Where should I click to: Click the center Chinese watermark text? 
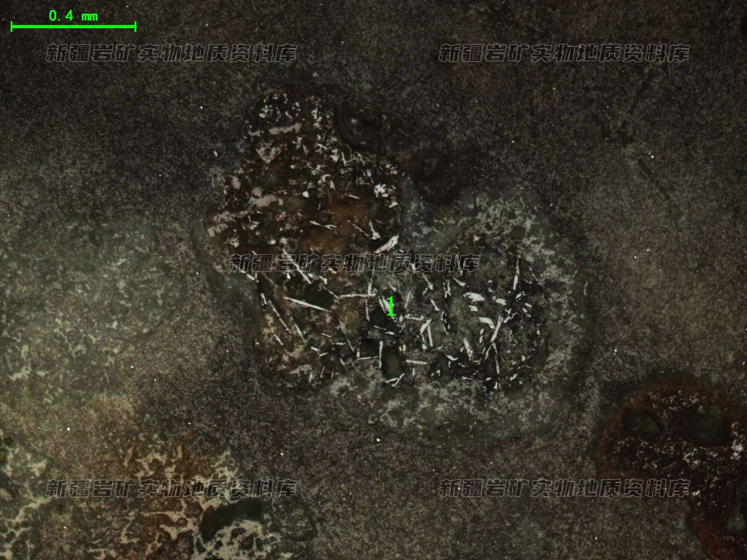[354, 263]
